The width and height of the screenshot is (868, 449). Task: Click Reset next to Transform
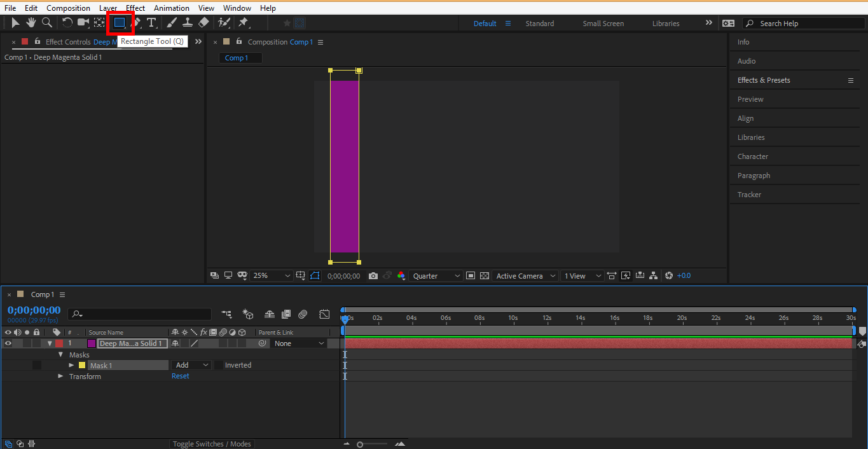181,376
